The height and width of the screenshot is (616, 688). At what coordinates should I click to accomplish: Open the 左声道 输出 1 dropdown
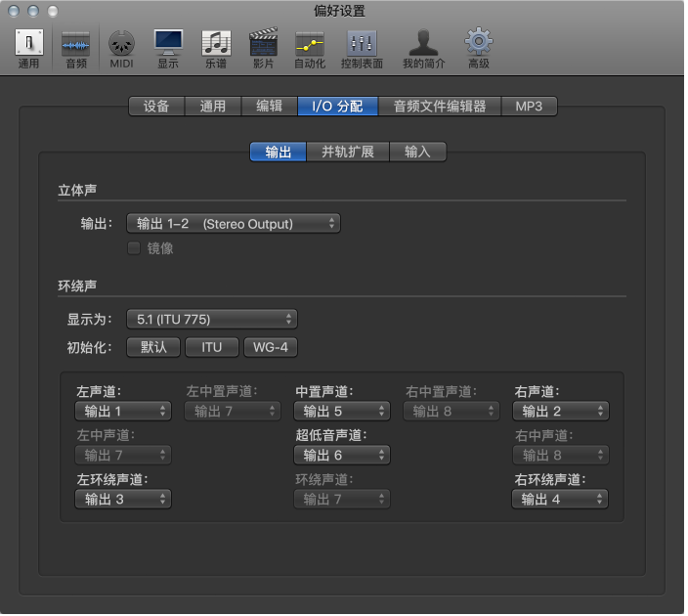pos(123,412)
